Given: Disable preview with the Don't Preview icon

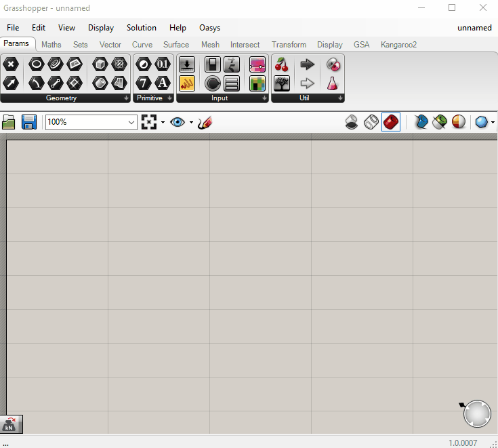Looking at the screenshot, I should [352, 122].
